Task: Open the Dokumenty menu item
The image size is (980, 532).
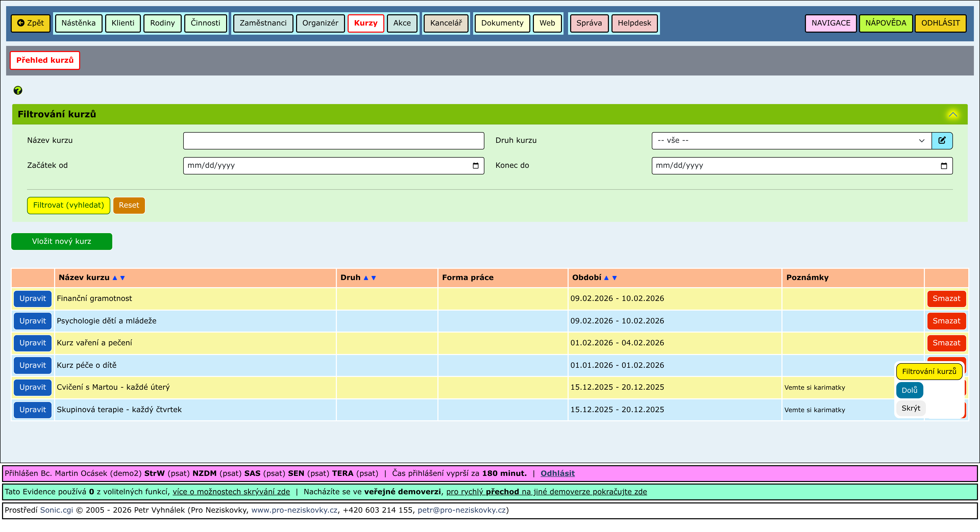Action: 502,23
